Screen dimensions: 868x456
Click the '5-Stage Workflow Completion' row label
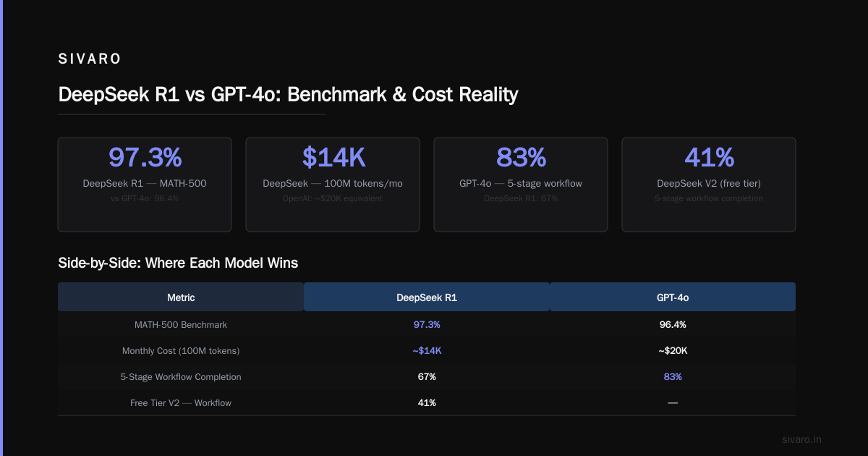(x=181, y=376)
